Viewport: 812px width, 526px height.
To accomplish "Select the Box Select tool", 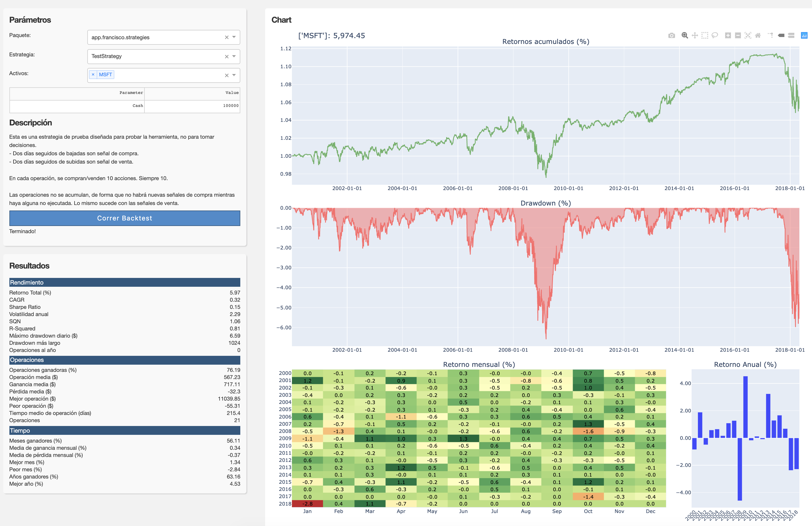I will (x=705, y=35).
